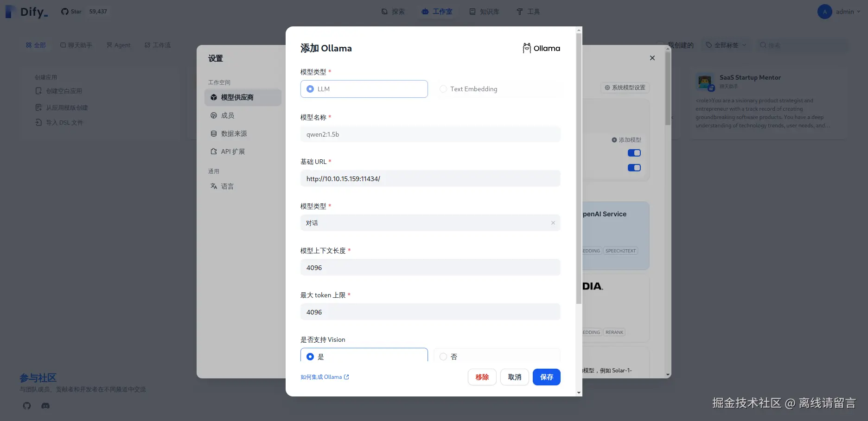This screenshot has height=421, width=868.
Task: Click the 模型名称 input field
Action: tap(430, 134)
